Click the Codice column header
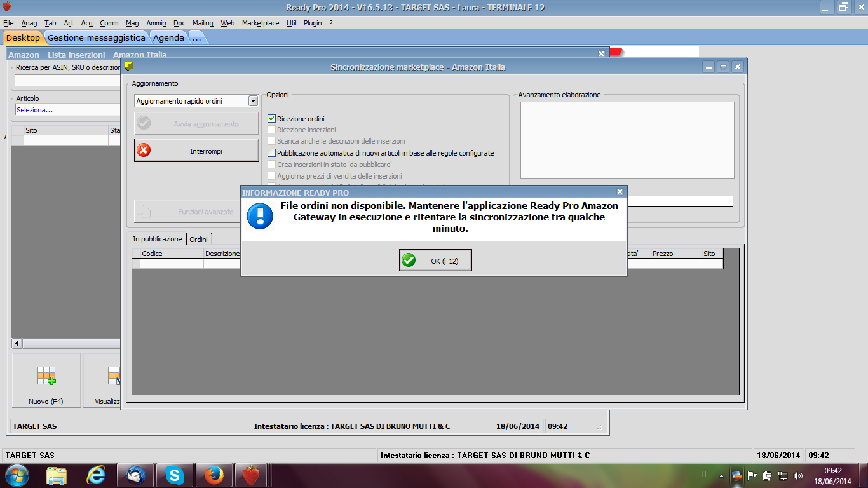This screenshot has width=868, height=488. 172,254
